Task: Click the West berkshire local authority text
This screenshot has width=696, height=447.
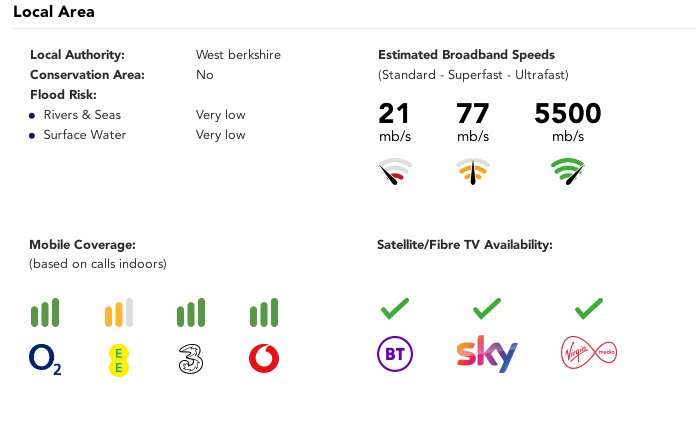Action: coord(238,55)
